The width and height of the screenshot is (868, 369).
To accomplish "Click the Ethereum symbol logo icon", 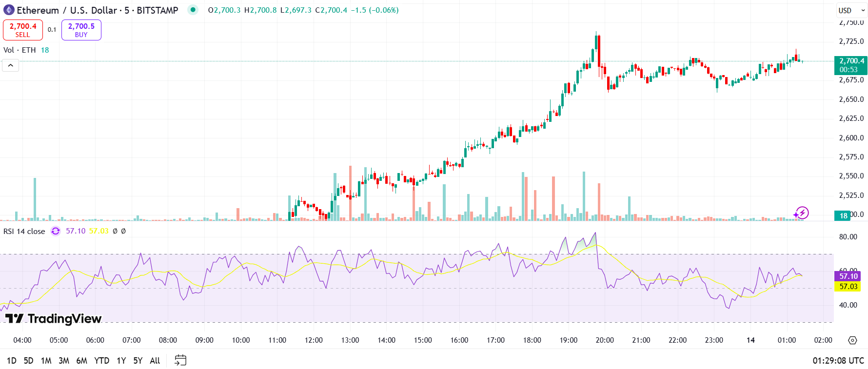I will (x=9, y=10).
